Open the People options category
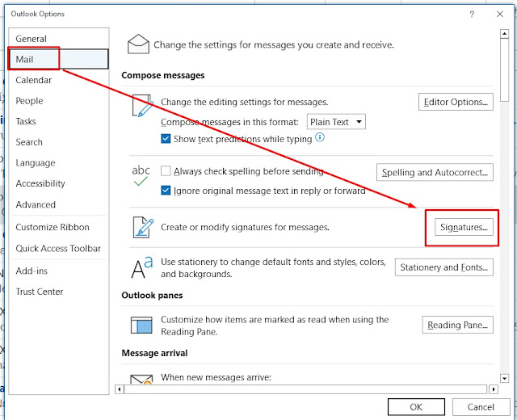Screen dimensions: 517x420 tap(59, 100)
